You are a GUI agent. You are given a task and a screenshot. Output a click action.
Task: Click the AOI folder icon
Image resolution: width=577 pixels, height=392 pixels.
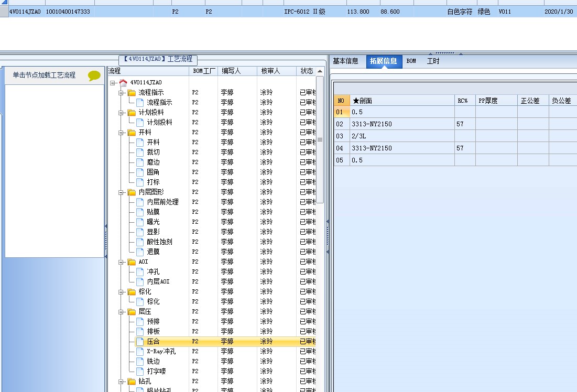[132, 262]
